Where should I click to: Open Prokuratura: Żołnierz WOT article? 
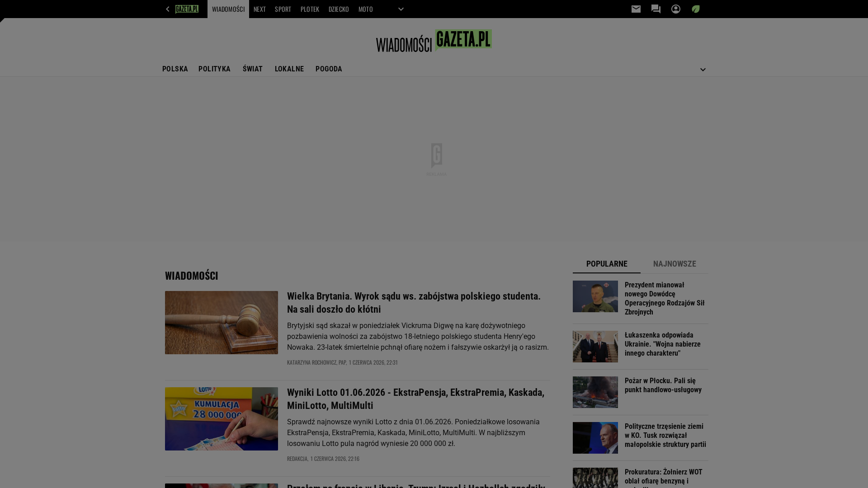point(664,478)
